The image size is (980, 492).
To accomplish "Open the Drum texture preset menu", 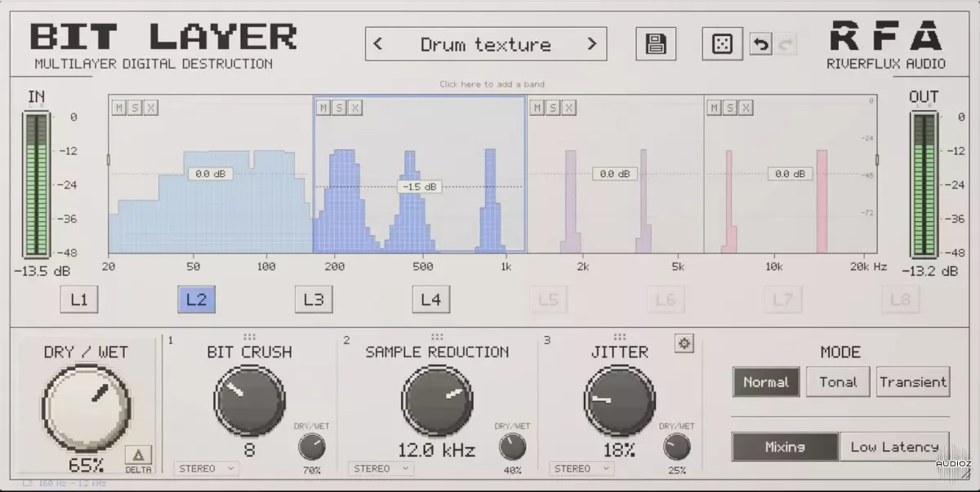I will [485, 44].
